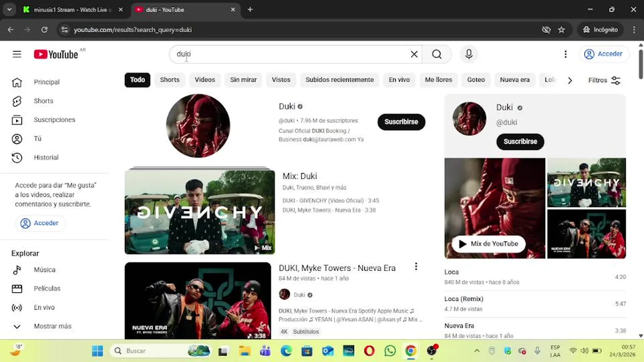Viewport: 644px width, 362px height.
Task: Select the Nueva era filter chip
Action: point(515,80)
